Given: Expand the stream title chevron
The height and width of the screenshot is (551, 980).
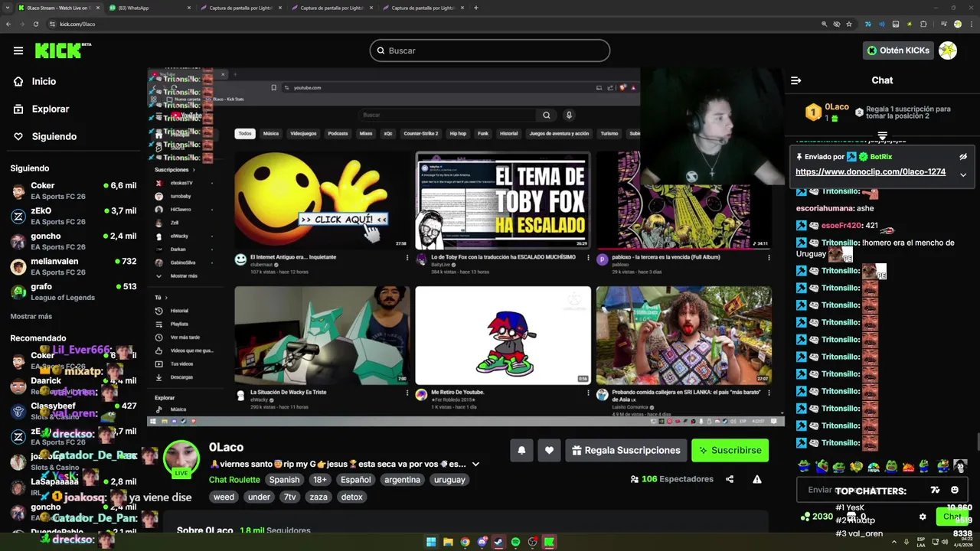Looking at the screenshot, I should 475,464.
